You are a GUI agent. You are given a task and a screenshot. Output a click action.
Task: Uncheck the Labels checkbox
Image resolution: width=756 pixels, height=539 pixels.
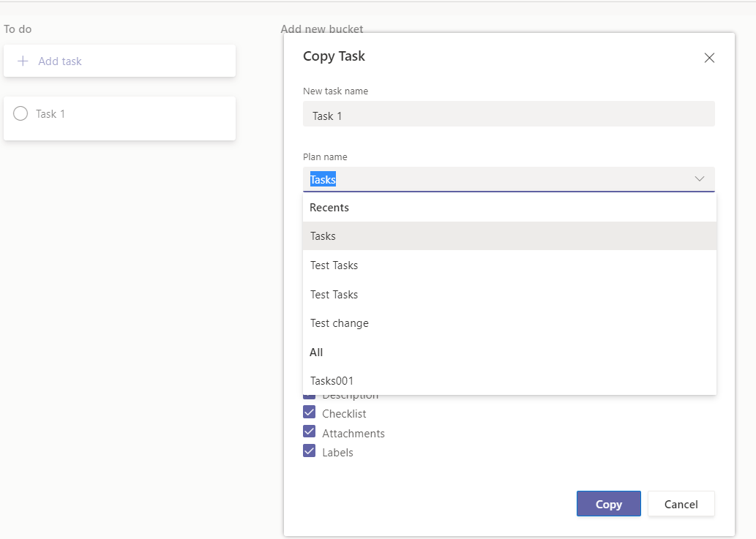coord(309,451)
